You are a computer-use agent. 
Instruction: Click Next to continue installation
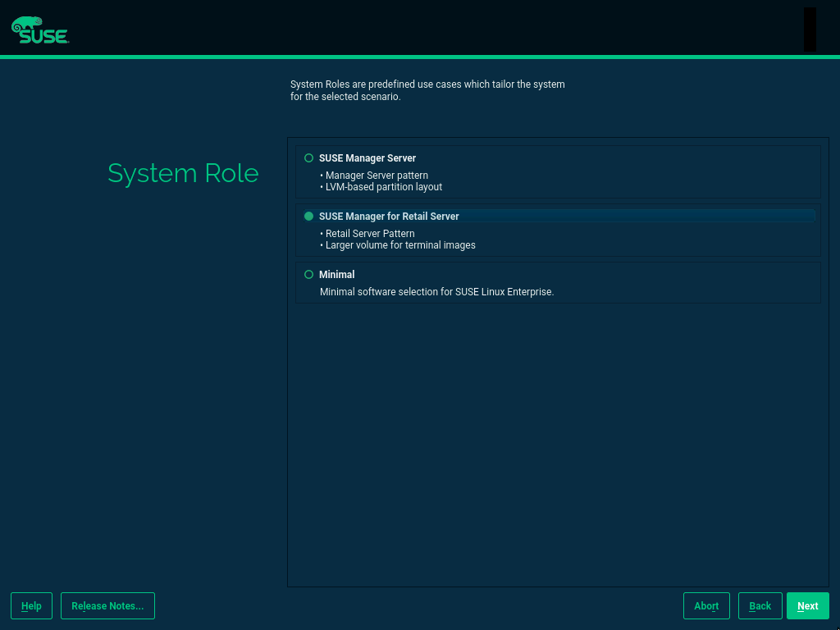click(807, 605)
